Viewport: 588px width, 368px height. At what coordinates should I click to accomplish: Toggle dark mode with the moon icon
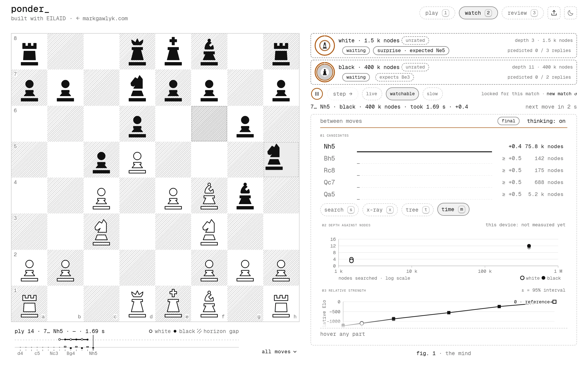pos(570,13)
